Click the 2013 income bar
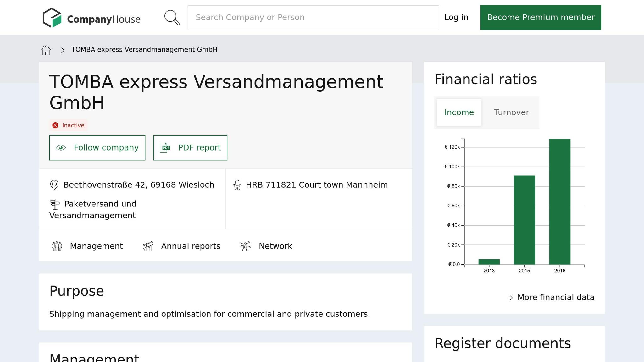644x362 pixels. (x=489, y=262)
